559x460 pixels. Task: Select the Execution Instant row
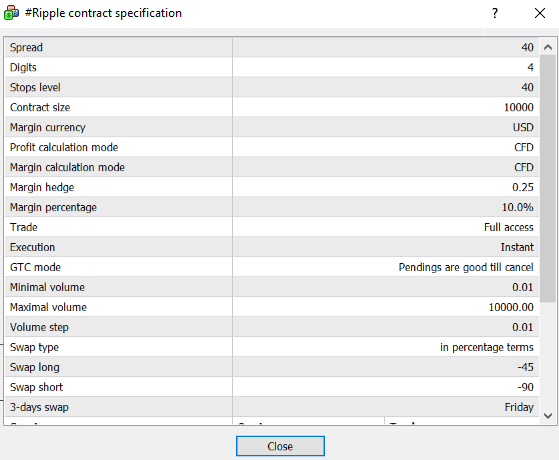coord(272,247)
